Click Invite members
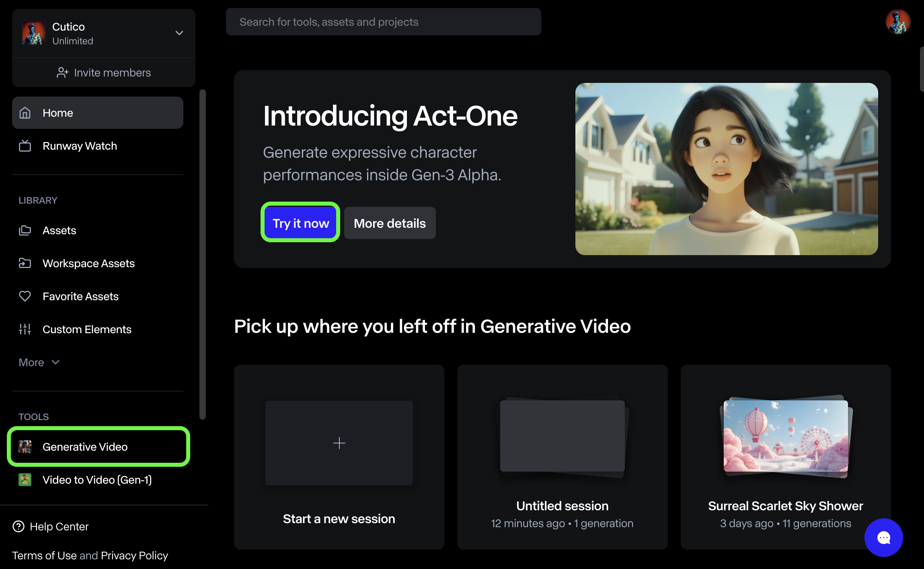924x569 pixels. pyautogui.click(x=104, y=72)
